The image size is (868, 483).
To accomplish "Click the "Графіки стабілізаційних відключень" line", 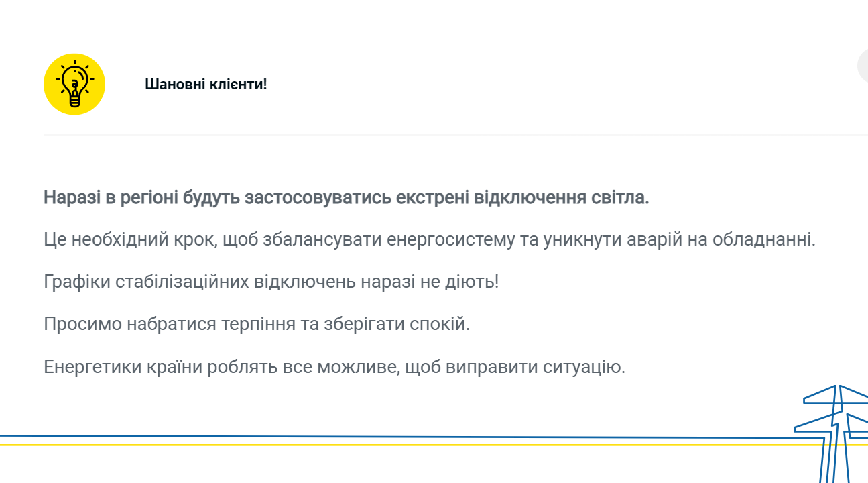I will tap(271, 282).
